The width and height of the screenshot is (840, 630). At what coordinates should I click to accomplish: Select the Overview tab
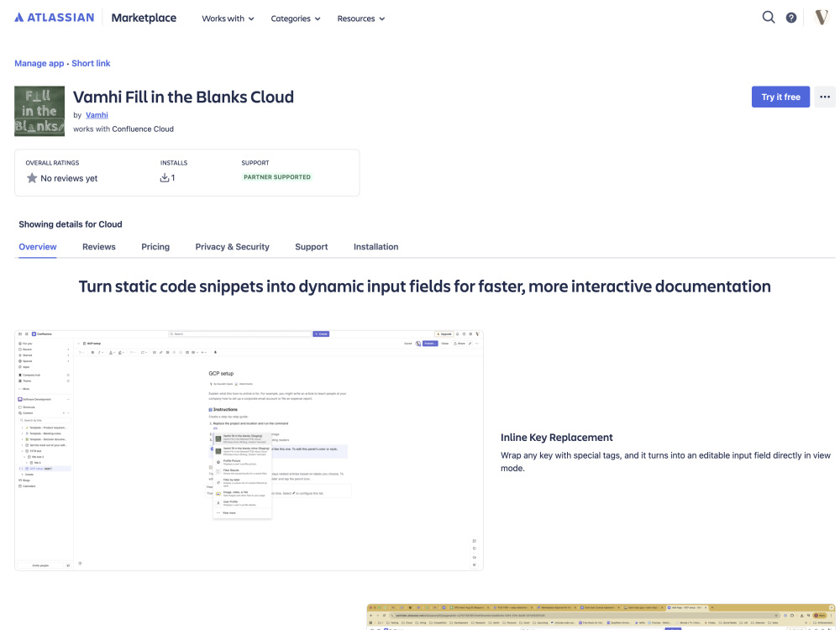tap(38, 246)
